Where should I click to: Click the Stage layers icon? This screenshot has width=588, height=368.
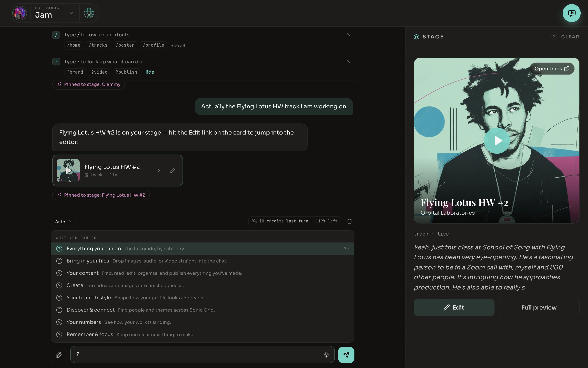416,37
